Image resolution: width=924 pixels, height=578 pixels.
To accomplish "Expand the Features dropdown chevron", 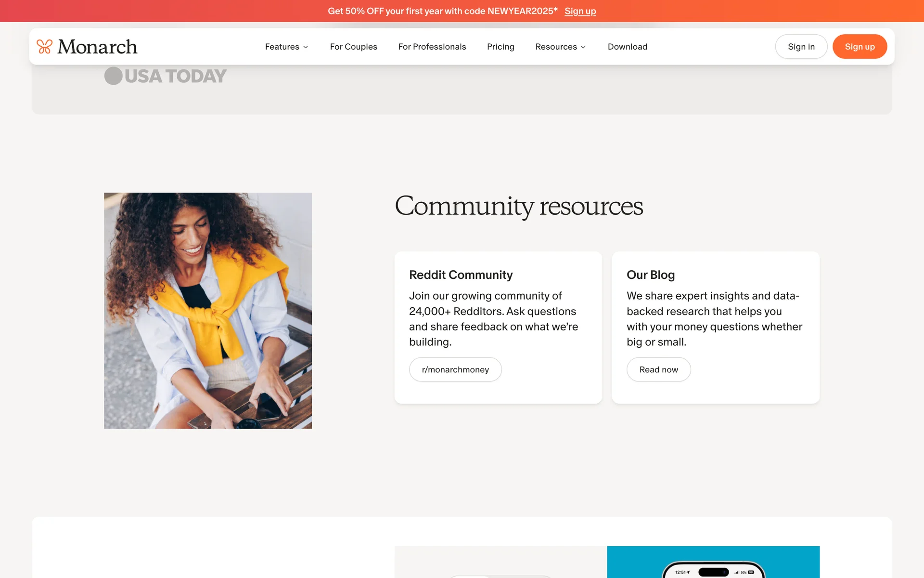I will click(x=306, y=47).
